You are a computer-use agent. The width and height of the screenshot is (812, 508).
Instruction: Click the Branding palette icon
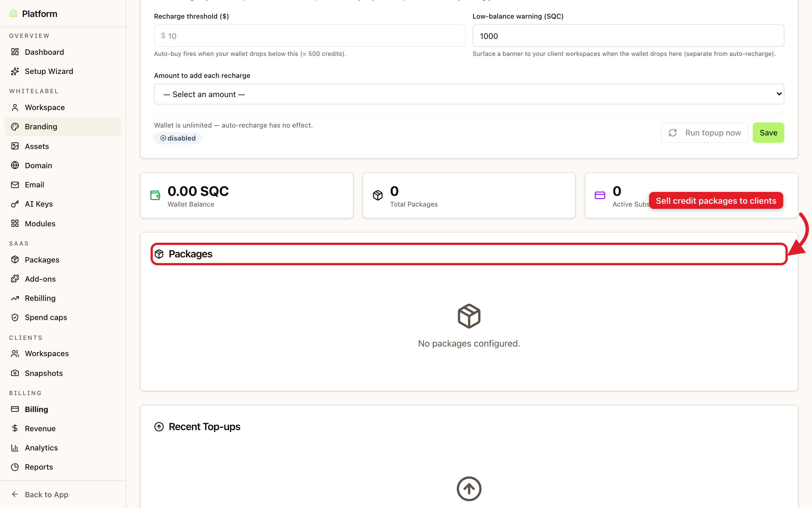point(15,127)
